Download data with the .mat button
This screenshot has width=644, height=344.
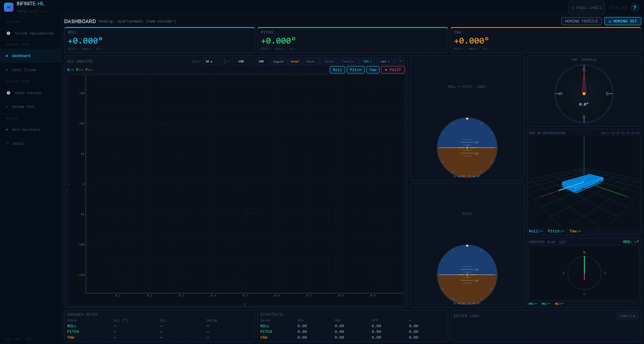coord(384,61)
